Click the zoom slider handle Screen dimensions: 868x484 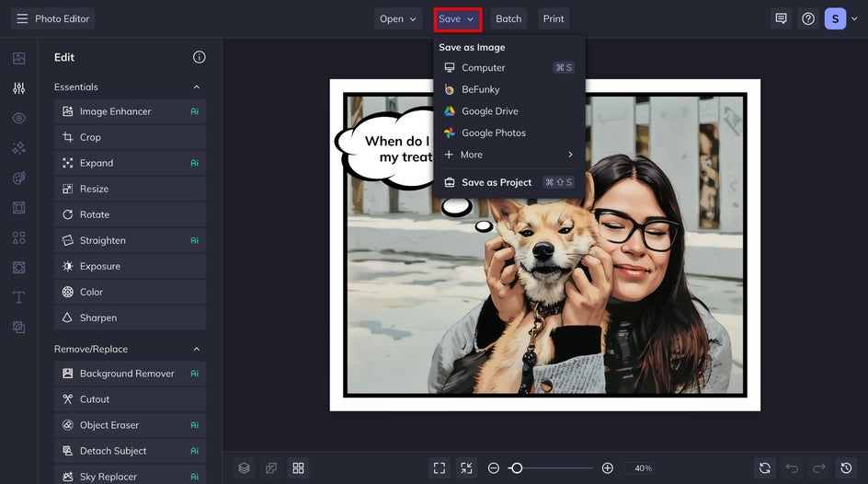click(516, 468)
